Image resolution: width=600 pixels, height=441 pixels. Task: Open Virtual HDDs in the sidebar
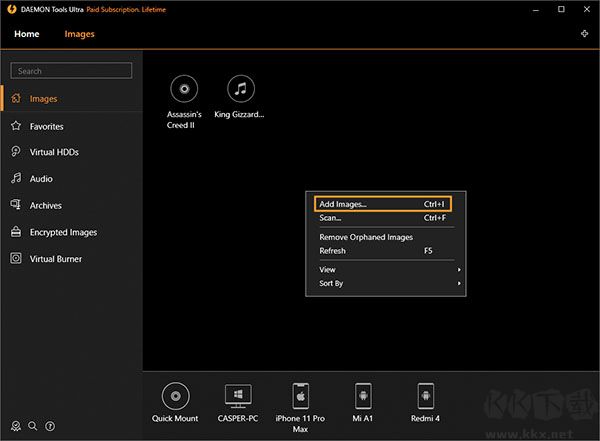click(54, 152)
